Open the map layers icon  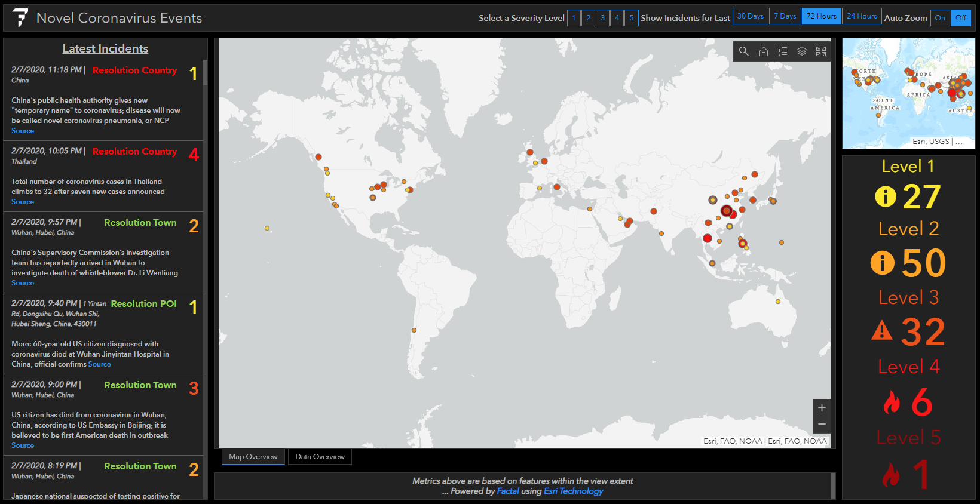(802, 51)
